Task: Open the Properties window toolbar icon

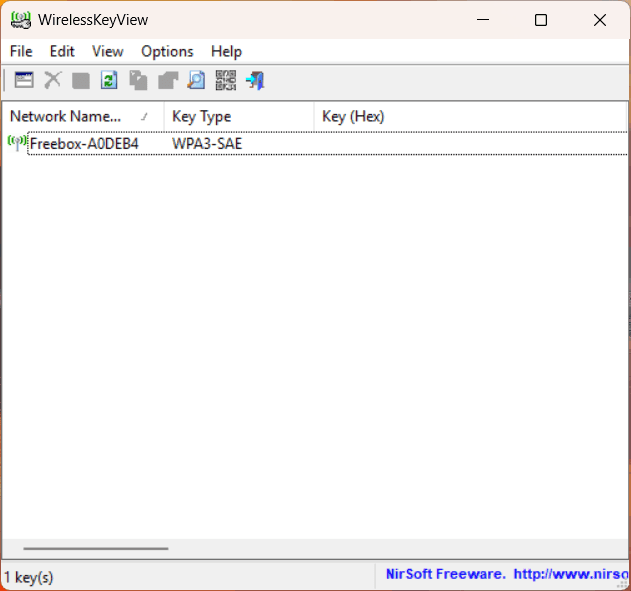Action: click(x=24, y=80)
